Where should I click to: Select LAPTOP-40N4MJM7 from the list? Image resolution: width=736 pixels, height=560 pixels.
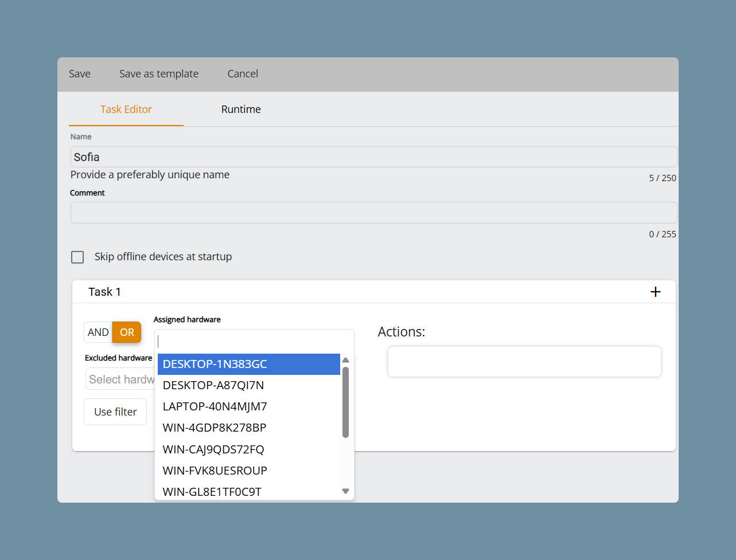point(249,406)
